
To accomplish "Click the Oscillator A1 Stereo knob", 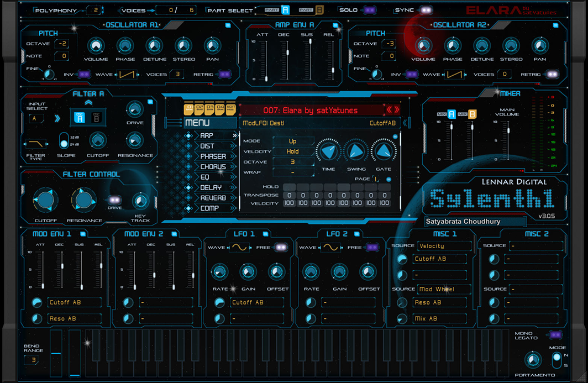I will click(183, 46).
